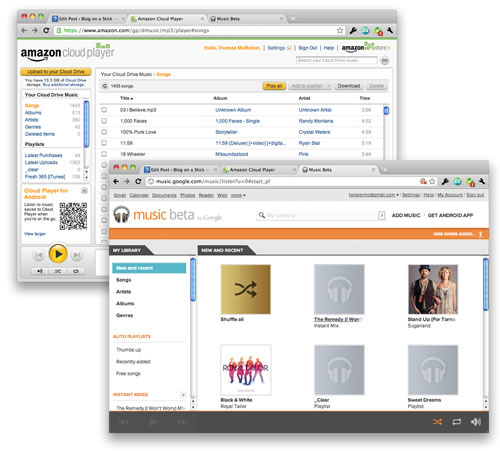The width and height of the screenshot is (500, 451).
Task: Click Upload to your Cloud Drive button
Action: 56,72
